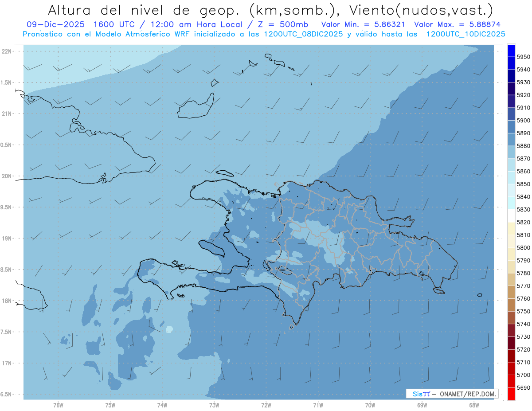Click the bright blue swatch topping the color scale
This screenshot has width=532, height=411.
coord(511,50)
